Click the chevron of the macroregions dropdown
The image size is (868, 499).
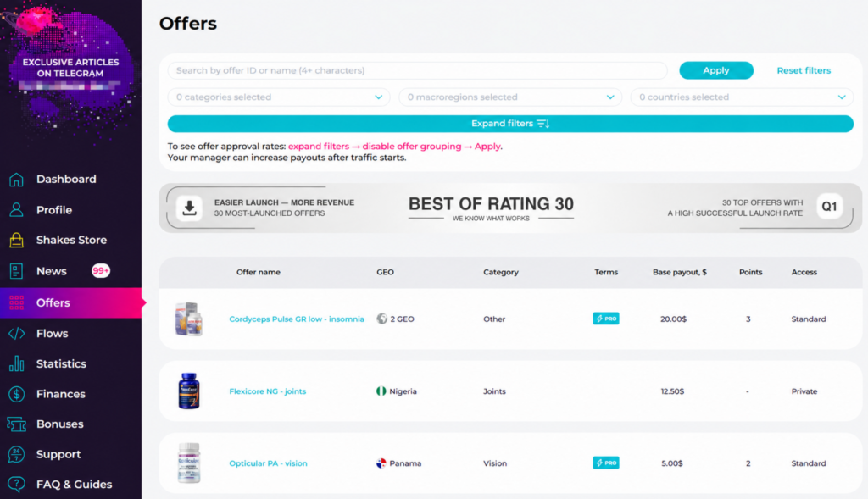click(610, 97)
